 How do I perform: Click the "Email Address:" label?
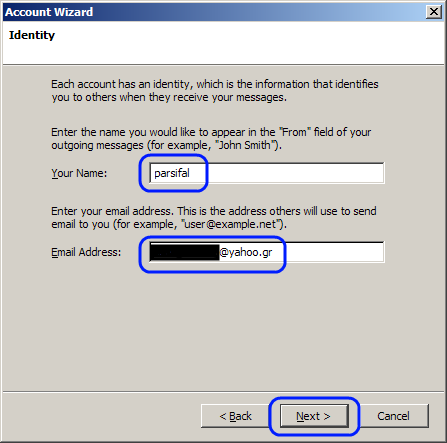[x=86, y=252]
